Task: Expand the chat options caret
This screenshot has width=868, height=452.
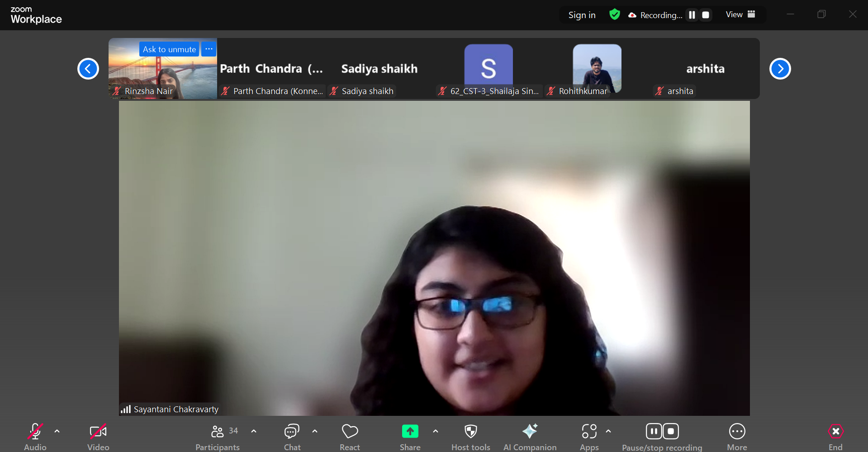Action: pos(315,431)
